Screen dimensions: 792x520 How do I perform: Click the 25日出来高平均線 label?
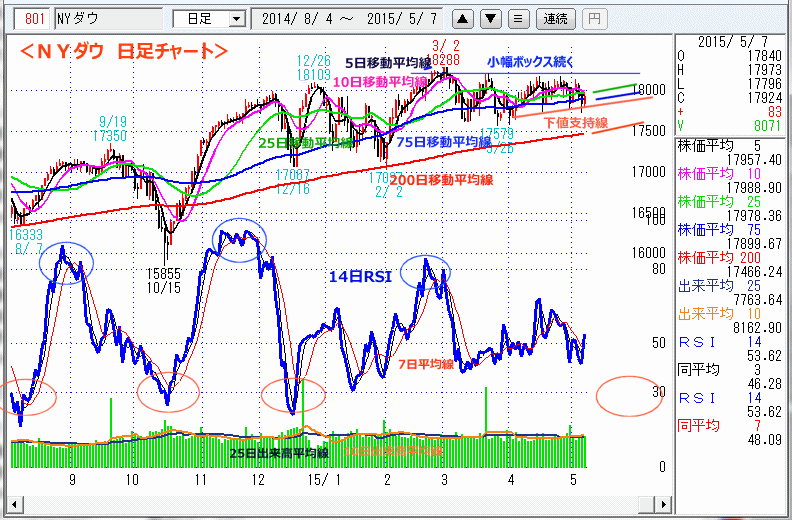click(x=279, y=453)
